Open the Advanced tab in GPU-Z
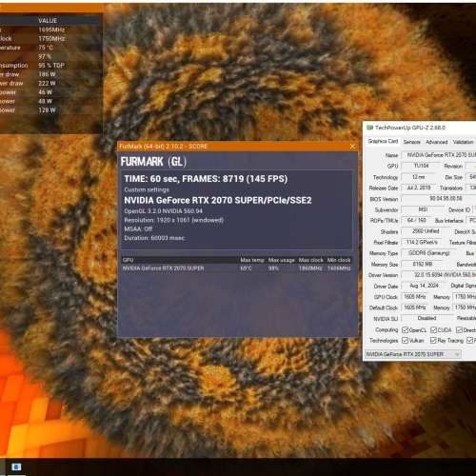Image resolution: width=476 pixels, height=476 pixels. (x=437, y=142)
